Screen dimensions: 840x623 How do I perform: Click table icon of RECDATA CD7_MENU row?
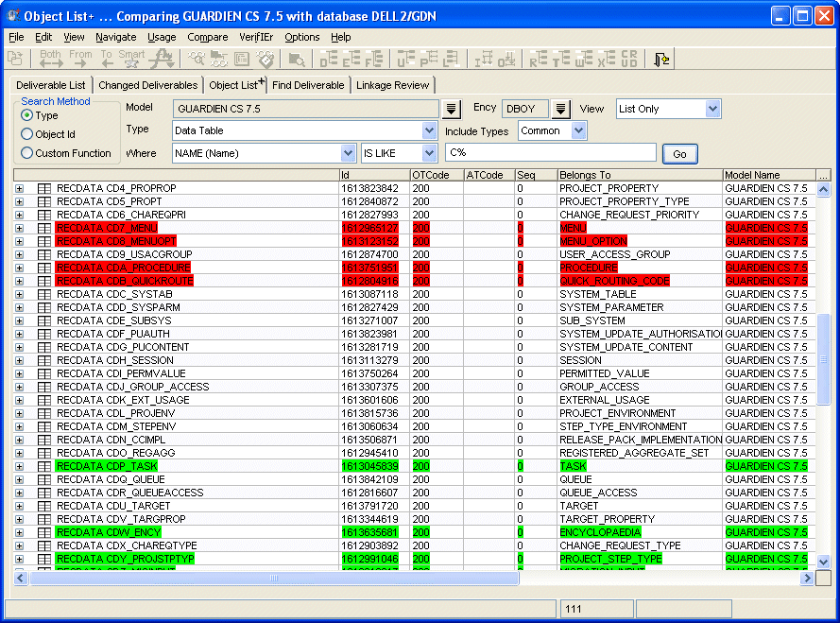[43, 229]
